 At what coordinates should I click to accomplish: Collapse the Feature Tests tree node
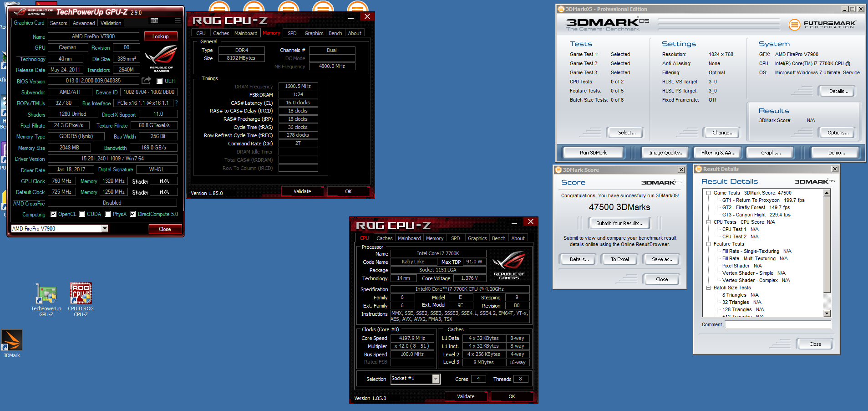coord(709,244)
